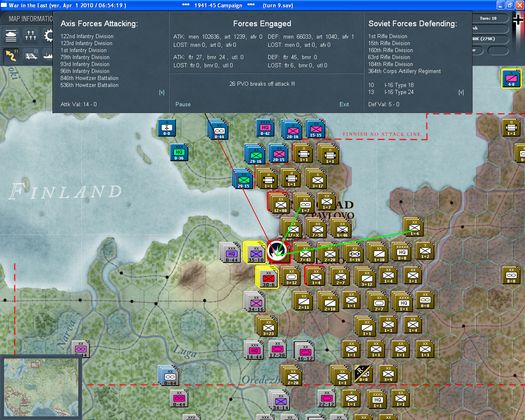Select the German 34-16 unit counter

coord(256,303)
